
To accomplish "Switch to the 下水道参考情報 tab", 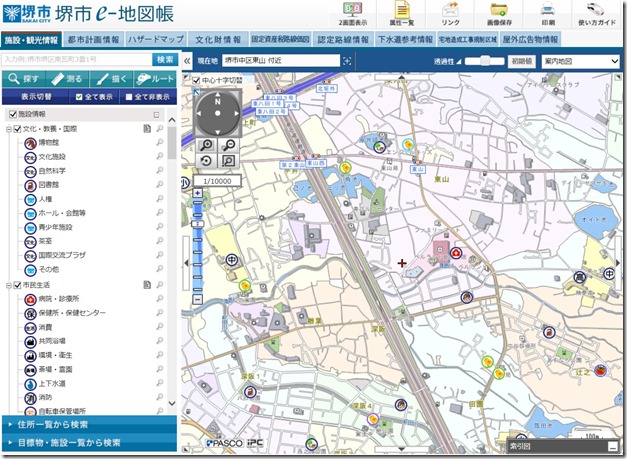I will tap(405, 40).
